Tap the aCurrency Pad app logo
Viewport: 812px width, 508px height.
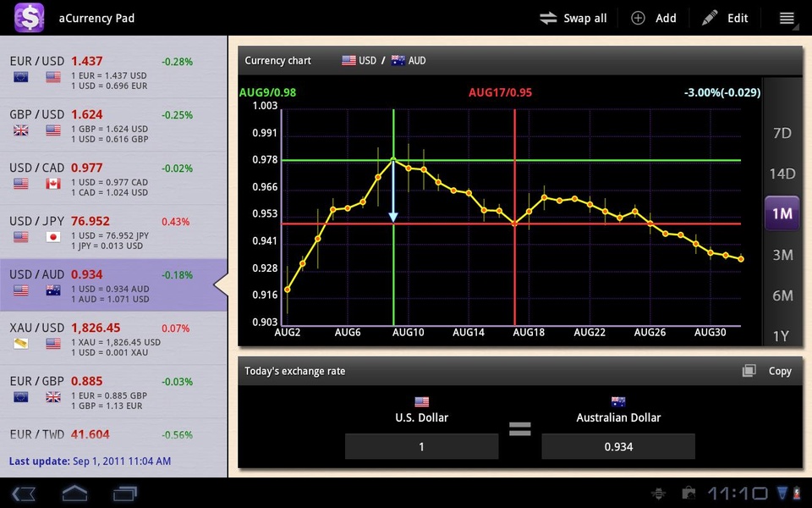coord(29,18)
